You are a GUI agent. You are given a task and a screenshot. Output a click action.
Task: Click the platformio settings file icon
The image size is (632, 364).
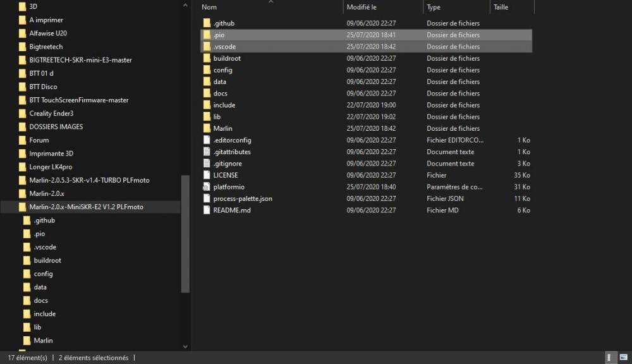coord(207,186)
